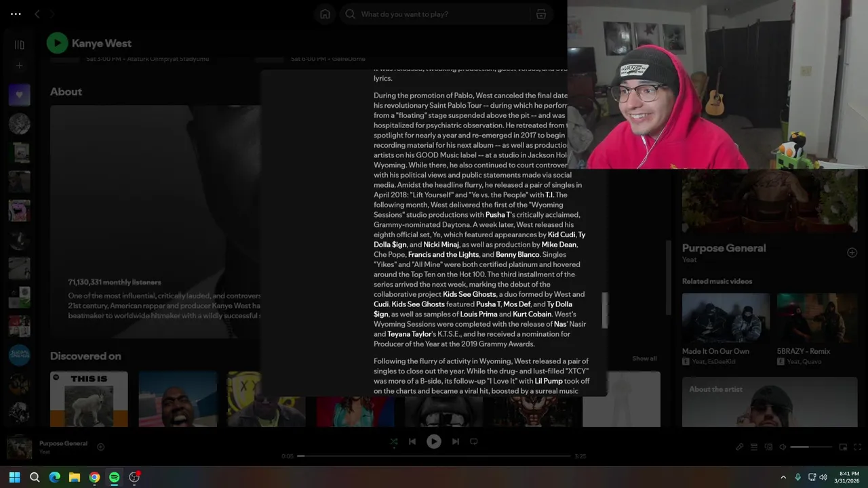Screen dimensions: 868x488
Task: Open the now-playing album art in the player bar
Action: coord(19,448)
